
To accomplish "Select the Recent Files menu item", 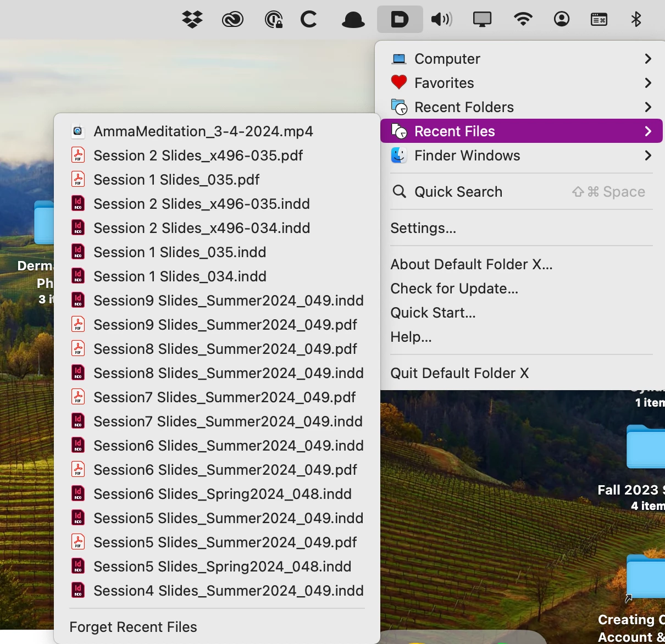I will click(x=521, y=131).
